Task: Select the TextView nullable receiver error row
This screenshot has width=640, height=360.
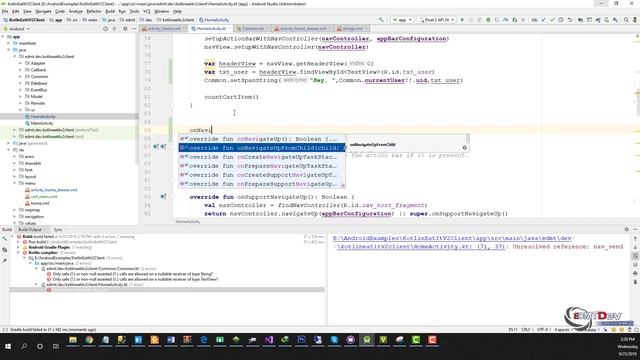Action: click(135, 279)
